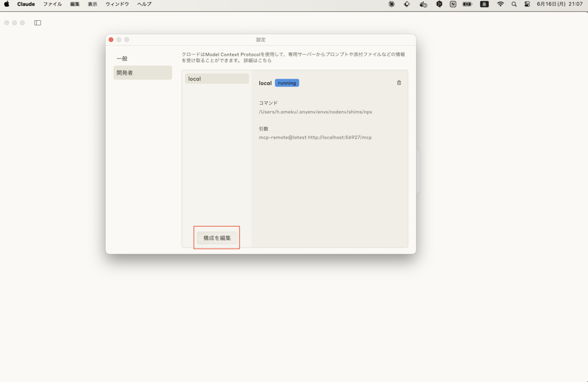Open the hexagon app icon in the menu bar
The image size is (588, 382).
tap(439, 4)
